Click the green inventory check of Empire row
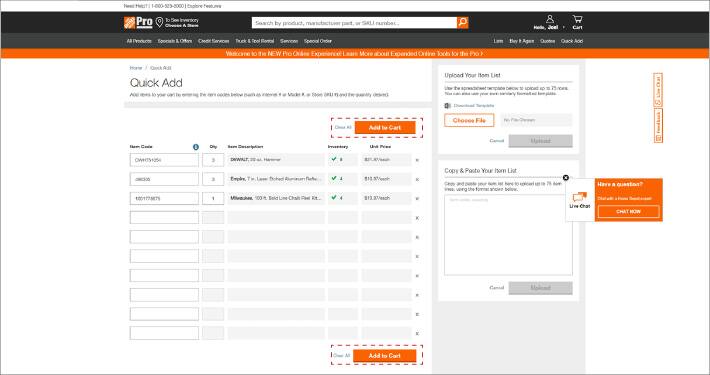710x375 pixels. [334, 178]
